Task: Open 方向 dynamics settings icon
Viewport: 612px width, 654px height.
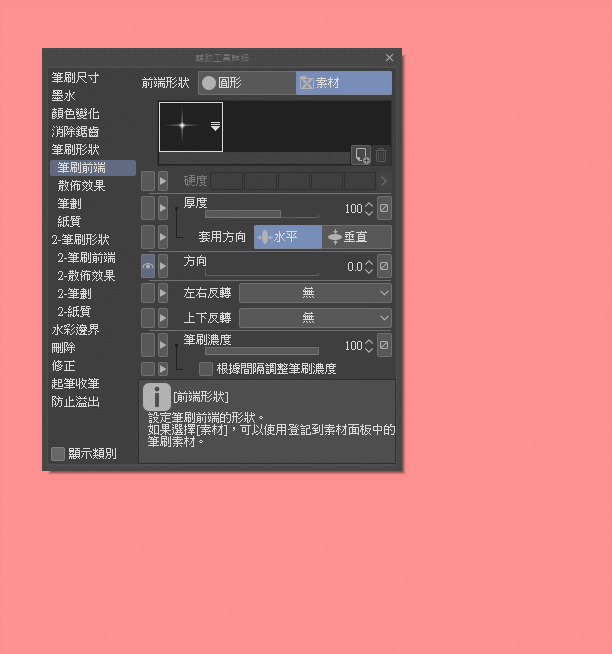Action: click(x=384, y=266)
